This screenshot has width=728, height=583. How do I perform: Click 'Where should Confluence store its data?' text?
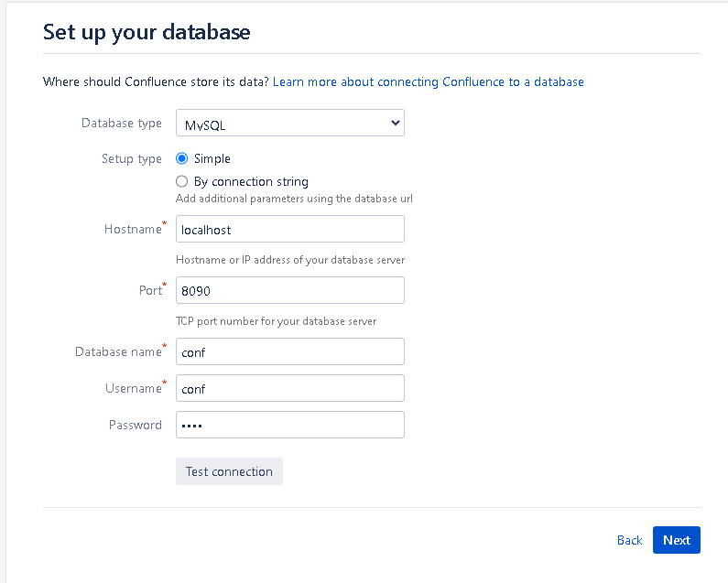tap(156, 82)
